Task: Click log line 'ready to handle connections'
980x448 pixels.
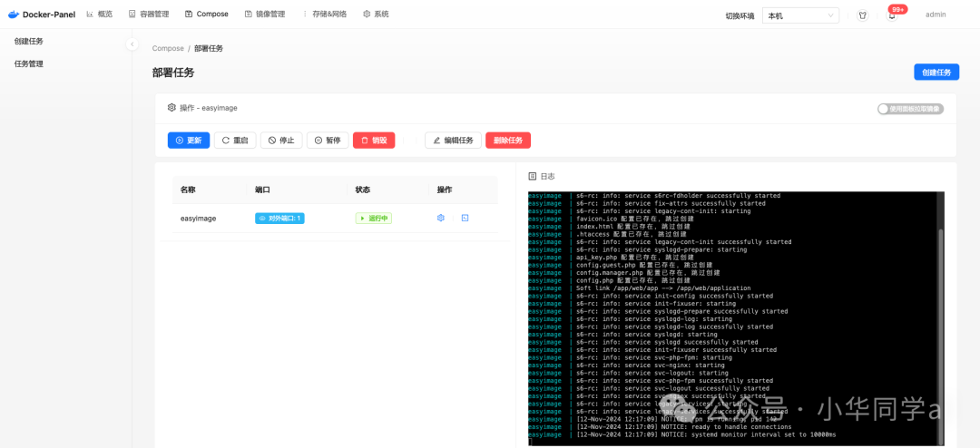Action: (684, 427)
